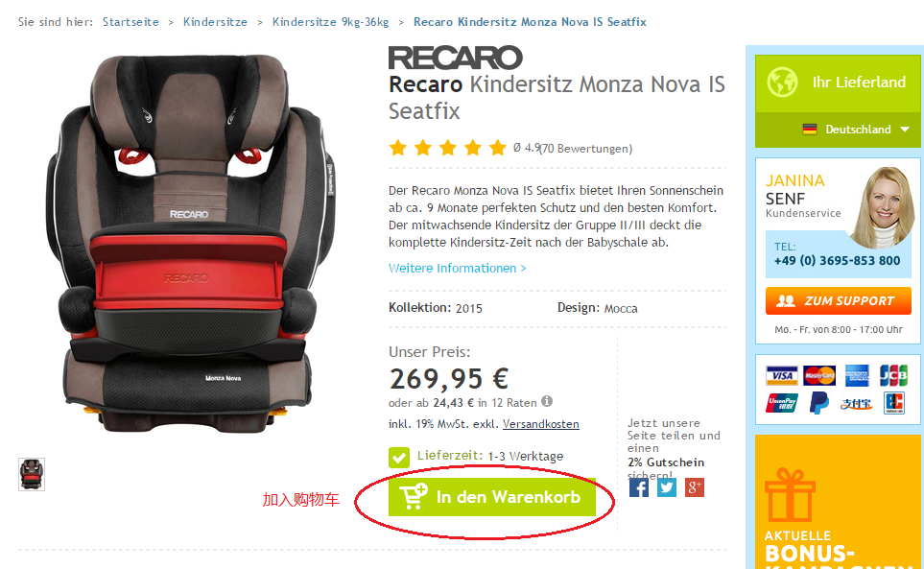
Task: Go to the Startseite breadcrumb
Action: 130,22
